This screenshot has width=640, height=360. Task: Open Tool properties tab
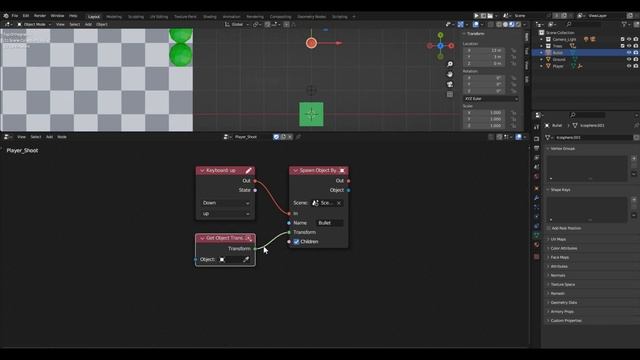click(x=536, y=127)
